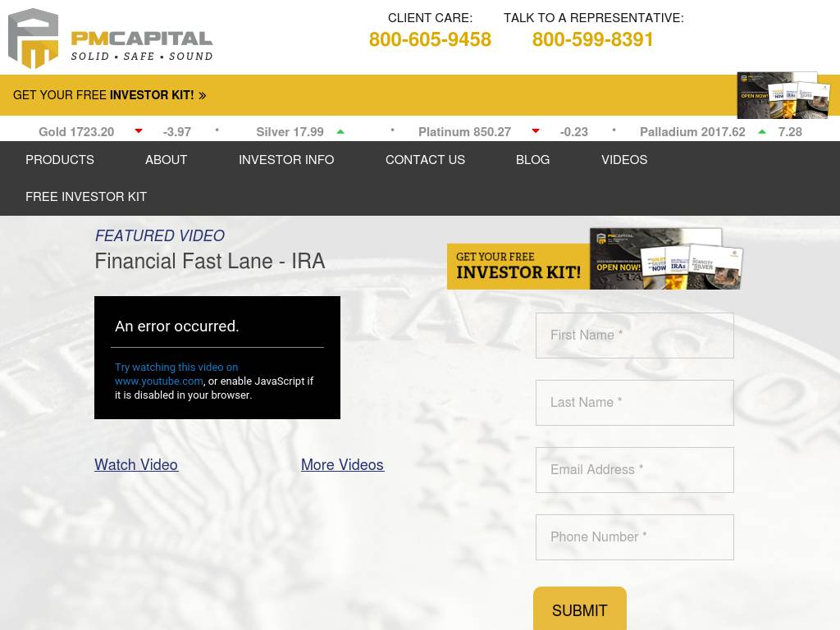Click the Platinum 850.27 price text

point(464,132)
